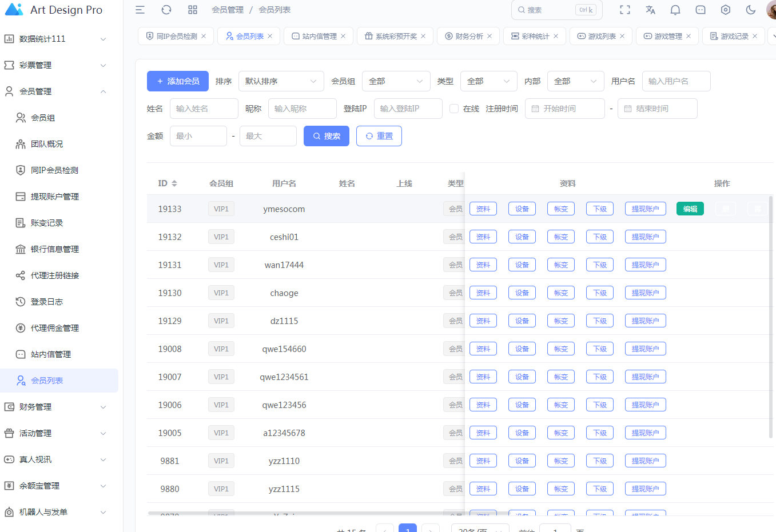This screenshot has width=776, height=532.
Task: Open the quick-access grid menu icon
Action: 193,10
